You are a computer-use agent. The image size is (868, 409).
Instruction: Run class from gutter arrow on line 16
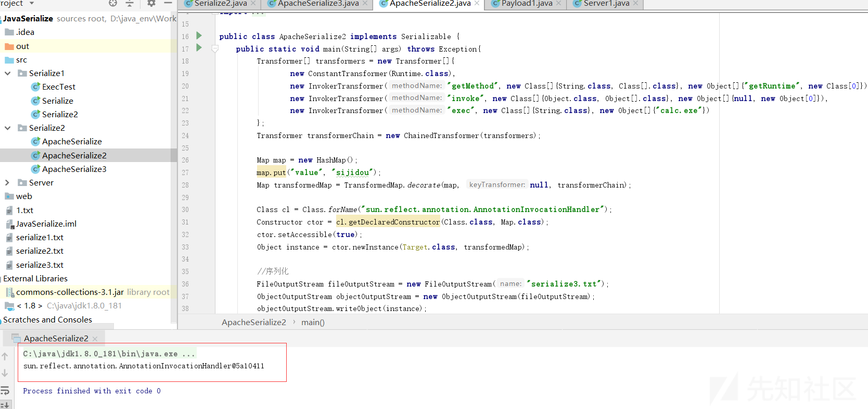tap(199, 36)
